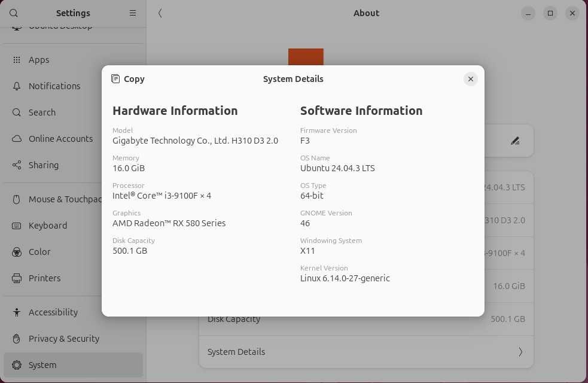This screenshot has width=588, height=383.
Task: Select Online Accounts in sidebar
Action: [73, 139]
